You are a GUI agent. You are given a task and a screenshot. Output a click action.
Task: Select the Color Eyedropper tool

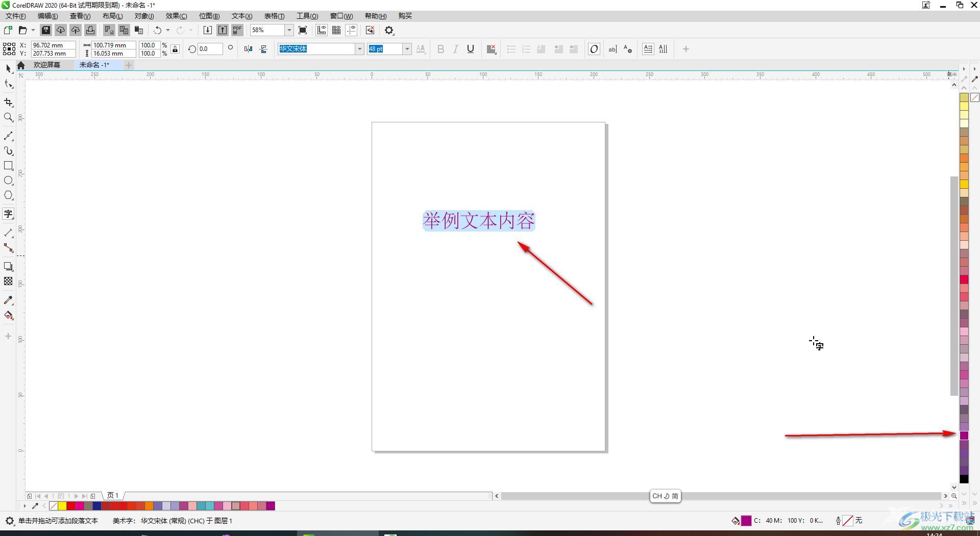click(8, 300)
